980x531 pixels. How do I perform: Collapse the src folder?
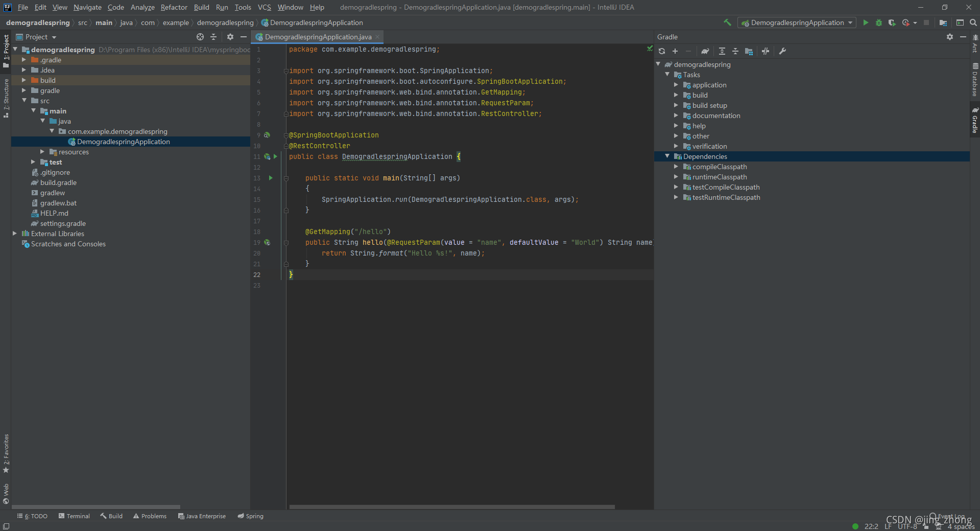(x=23, y=101)
